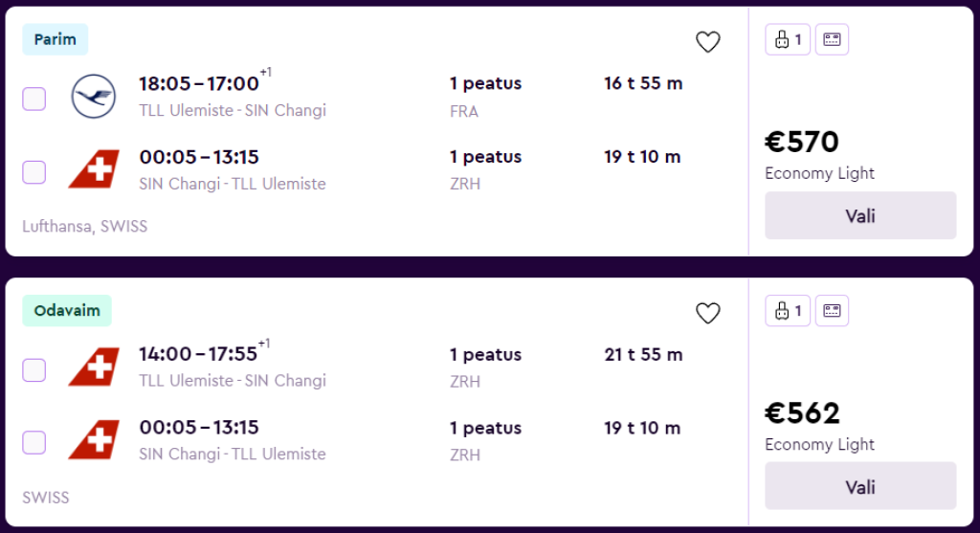Click baggage icon on €562 offer
This screenshot has height=533, width=980.
click(788, 311)
